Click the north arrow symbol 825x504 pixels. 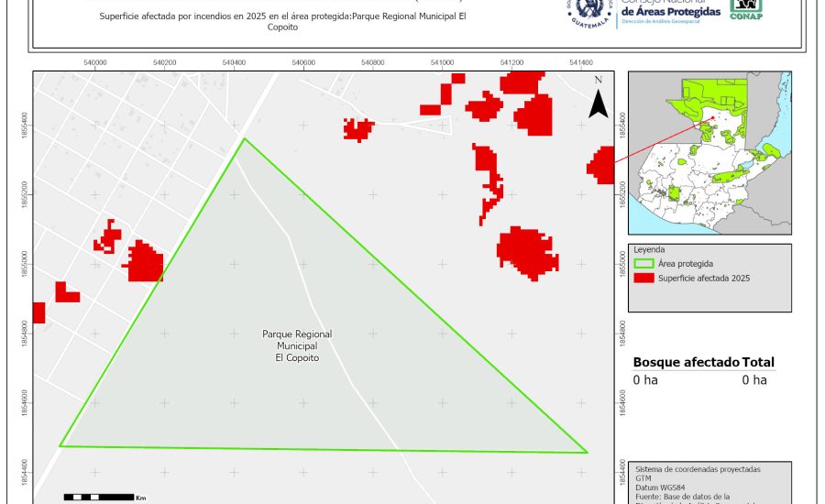[598, 99]
